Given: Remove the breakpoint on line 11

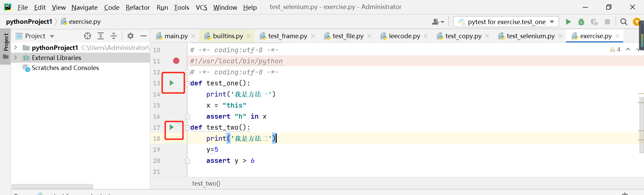Looking at the screenshot, I should click(176, 61).
